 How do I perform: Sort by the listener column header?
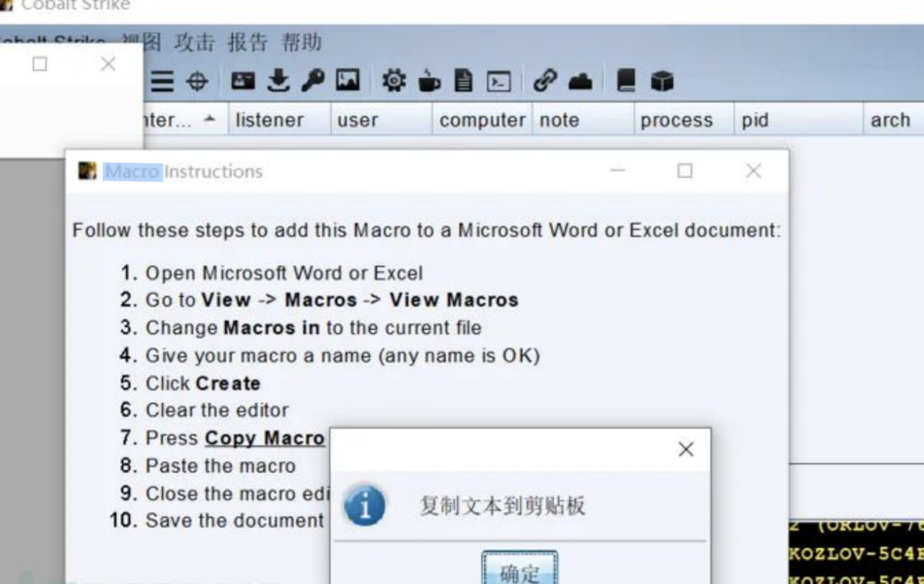click(279, 120)
